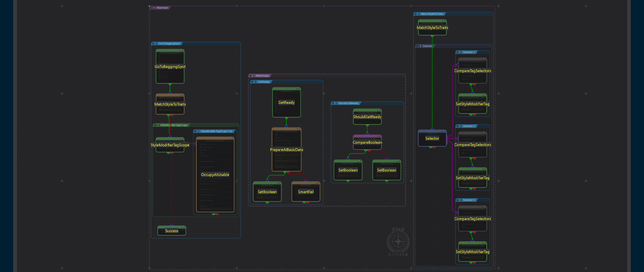Click blue input port of OccupyAtUsable node
This screenshot has height=272, width=644.
click(196, 144)
